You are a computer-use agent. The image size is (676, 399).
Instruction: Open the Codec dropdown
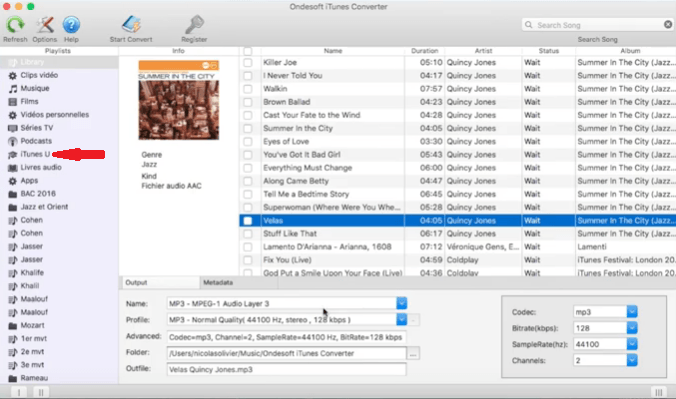coord(632,311)
